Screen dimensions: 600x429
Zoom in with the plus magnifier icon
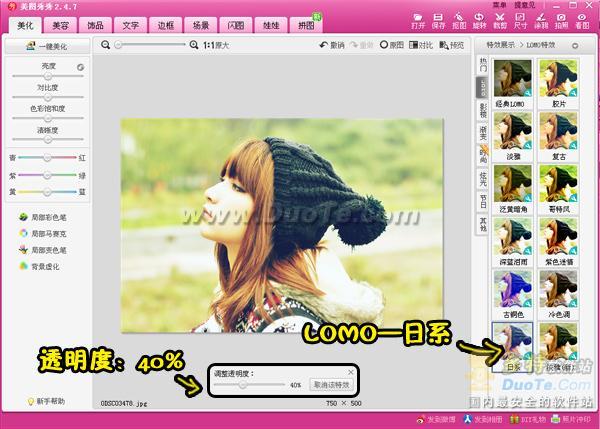194,45
